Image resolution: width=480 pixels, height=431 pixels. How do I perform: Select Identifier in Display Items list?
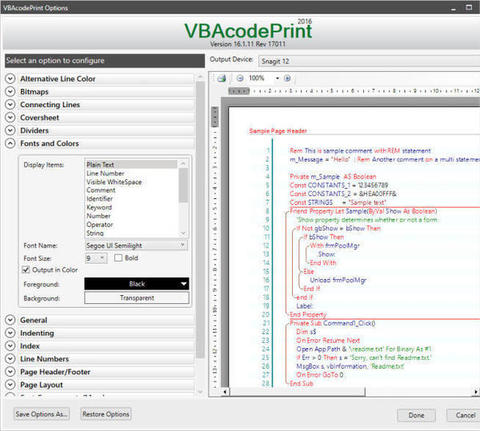tap(131, 199)
